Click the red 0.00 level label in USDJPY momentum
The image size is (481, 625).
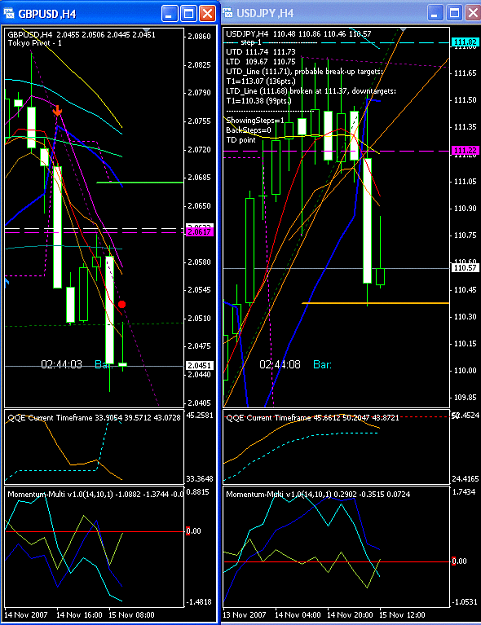click(x=459, y=561)
